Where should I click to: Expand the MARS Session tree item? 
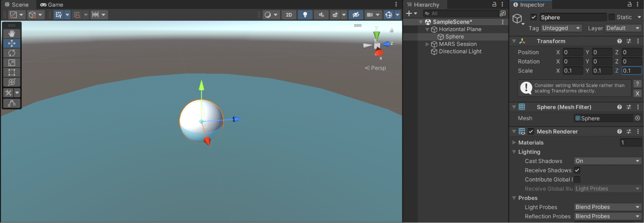tap(427, 44)
